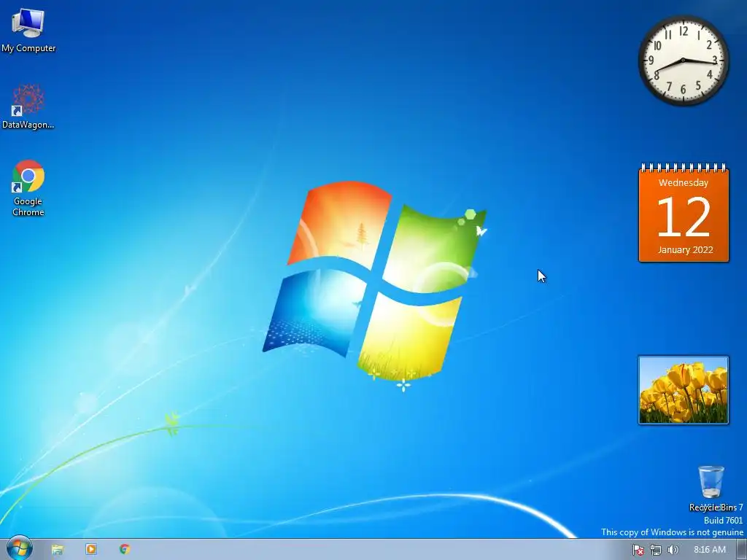Click the "DataWagon..." label text
This screenshot has width=747, height=560.
(28, 125)
